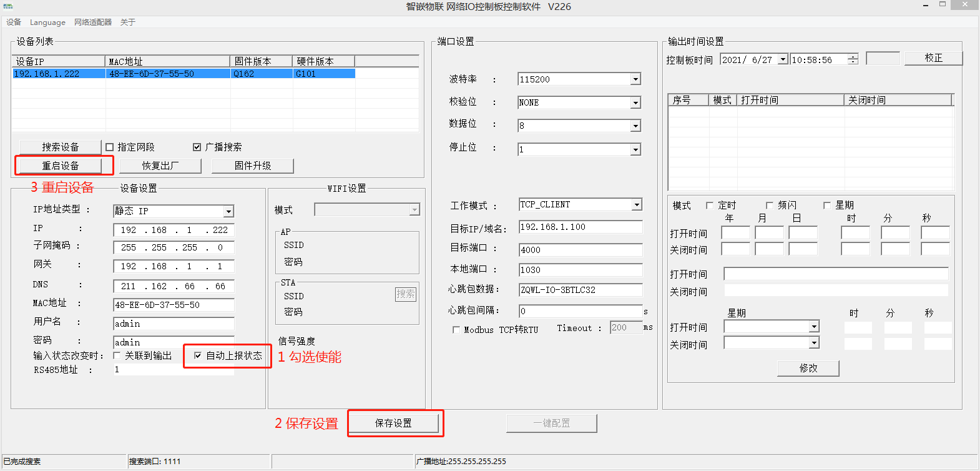Check the 频闪 mode checkbox
The width and height of the screenshot is (980, 471).
pyautogui.click(x=770, y=206)
